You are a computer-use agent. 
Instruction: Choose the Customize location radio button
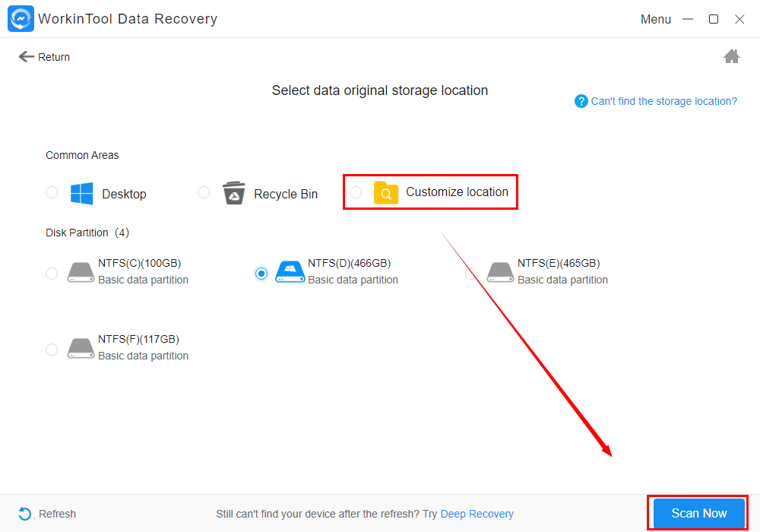(356, 192)
